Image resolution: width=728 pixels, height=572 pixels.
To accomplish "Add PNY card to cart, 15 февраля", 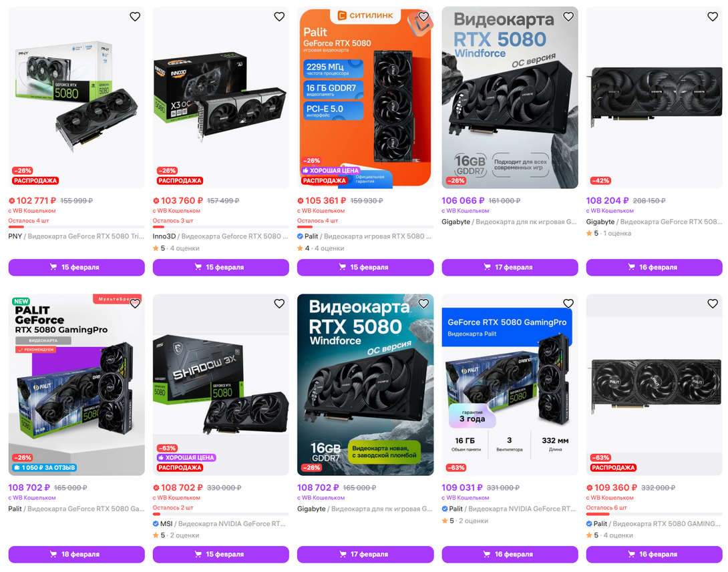I will pyautogui.click(x=77, y=267).
